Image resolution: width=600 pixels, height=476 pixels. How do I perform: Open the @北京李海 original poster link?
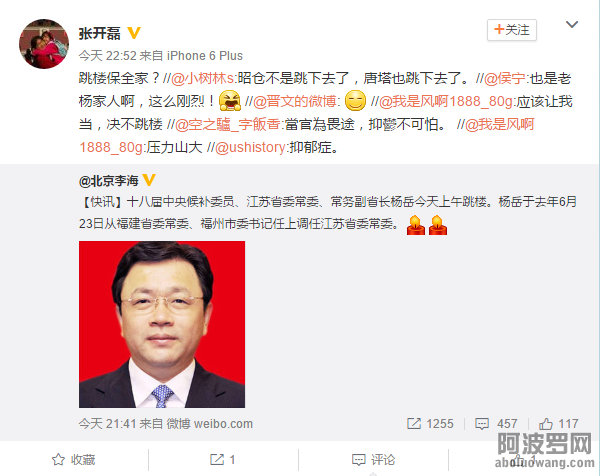point(109,181)
